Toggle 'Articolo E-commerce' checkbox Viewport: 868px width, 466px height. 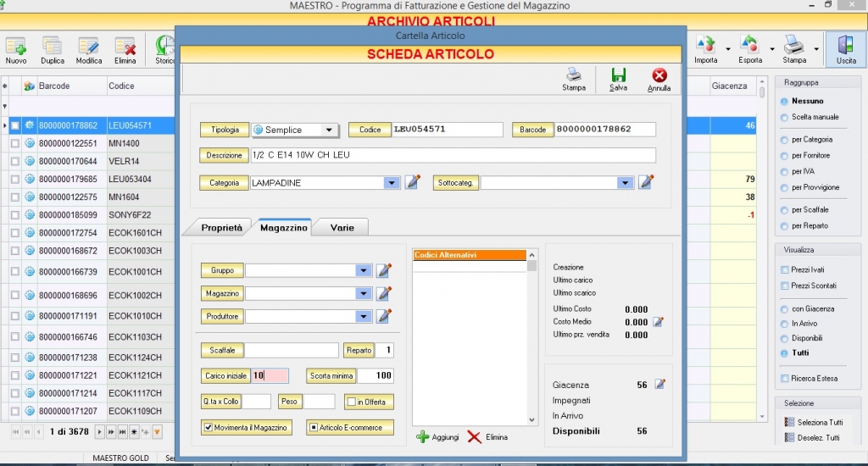pyautogui.click(x=314, y=427)
